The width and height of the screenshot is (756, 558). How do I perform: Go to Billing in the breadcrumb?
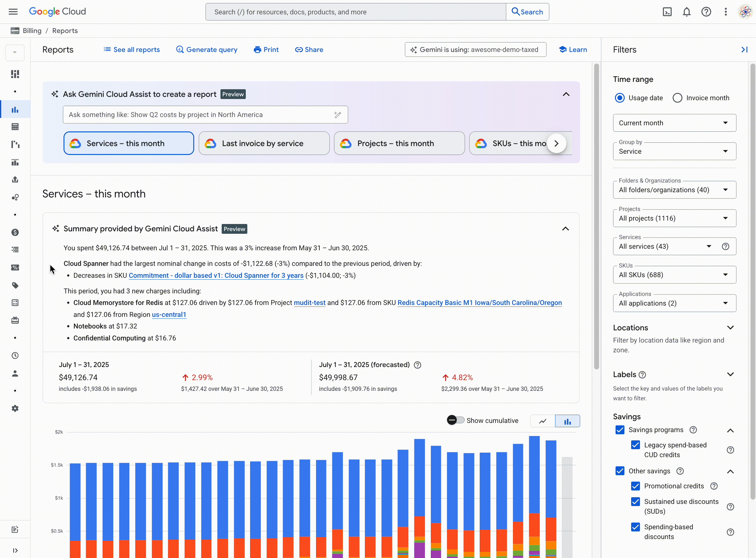coord(32,31)
